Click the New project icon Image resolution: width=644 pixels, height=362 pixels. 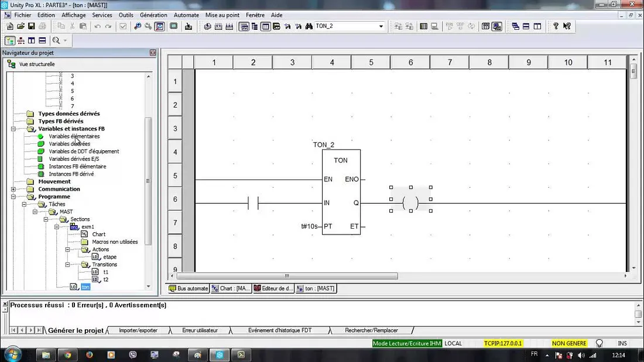tap(10, 26)
